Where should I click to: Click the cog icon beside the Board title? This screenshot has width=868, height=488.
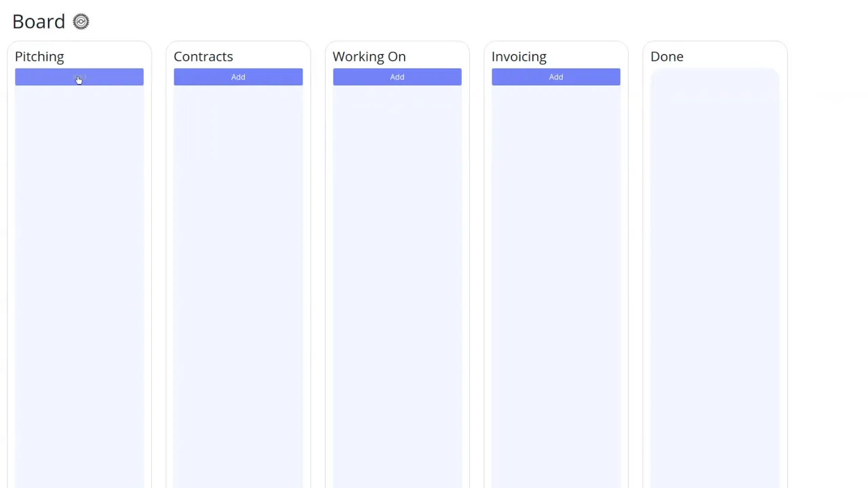pos(81,22)
